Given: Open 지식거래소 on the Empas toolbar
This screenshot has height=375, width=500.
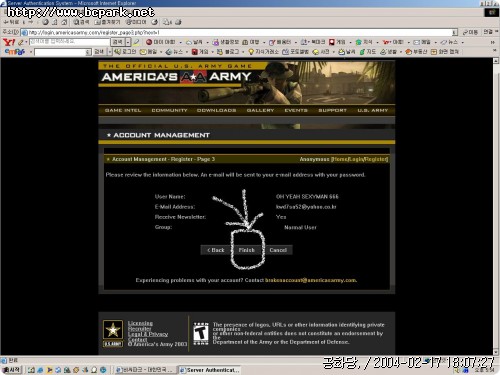Looking at the screenshot, I should [264, 52].
